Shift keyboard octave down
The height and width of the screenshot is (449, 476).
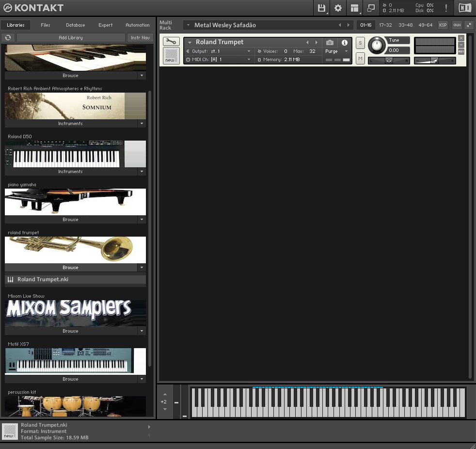point(165,409)
